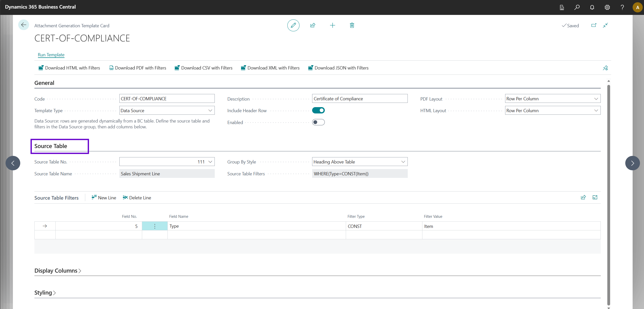Open the Run Template tab
This screenshot has width=644, height=309.
[51, 55]
